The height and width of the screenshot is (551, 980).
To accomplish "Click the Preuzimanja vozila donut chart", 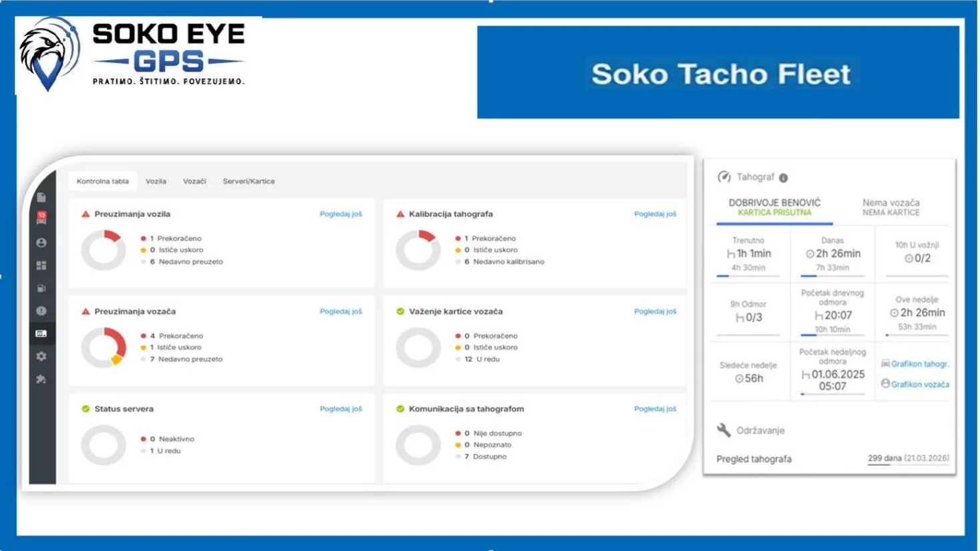I will (104, 250).
